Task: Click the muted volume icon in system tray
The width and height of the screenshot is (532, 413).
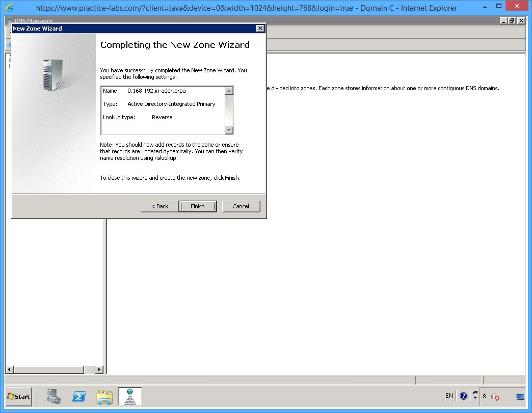Action: 494,397
